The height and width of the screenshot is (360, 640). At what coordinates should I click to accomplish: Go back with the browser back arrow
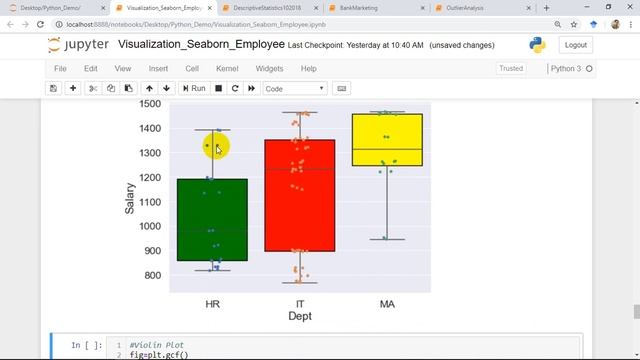click(10, 24)
